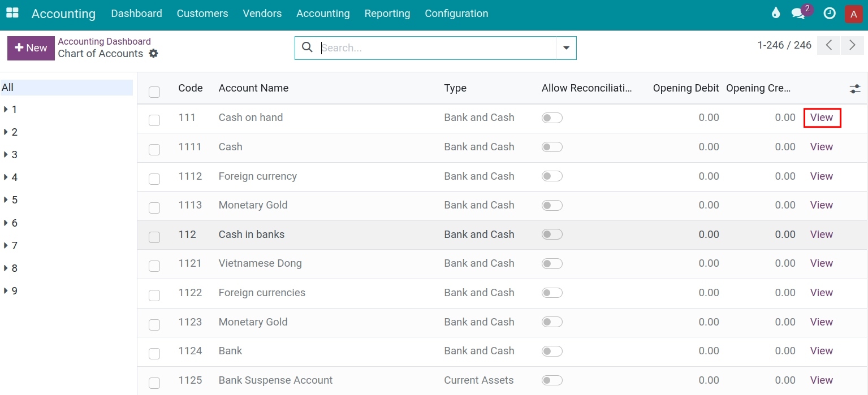This screenshot has height=395, width=868.
Task: Focus the Search input field
Action: click(x=437, y=48)
